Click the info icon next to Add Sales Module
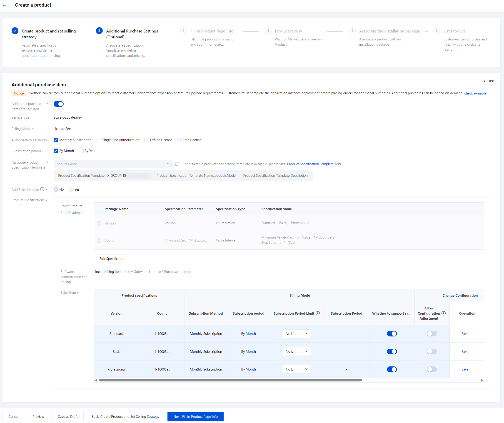Image resolution: width=504 pixels, height=423 pixels. (42, 189)
